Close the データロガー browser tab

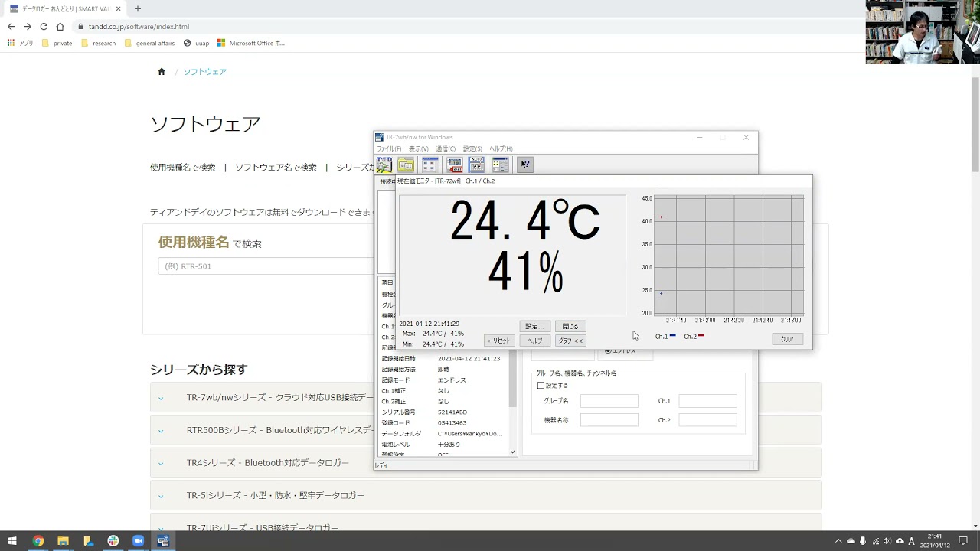pos(118,8)
